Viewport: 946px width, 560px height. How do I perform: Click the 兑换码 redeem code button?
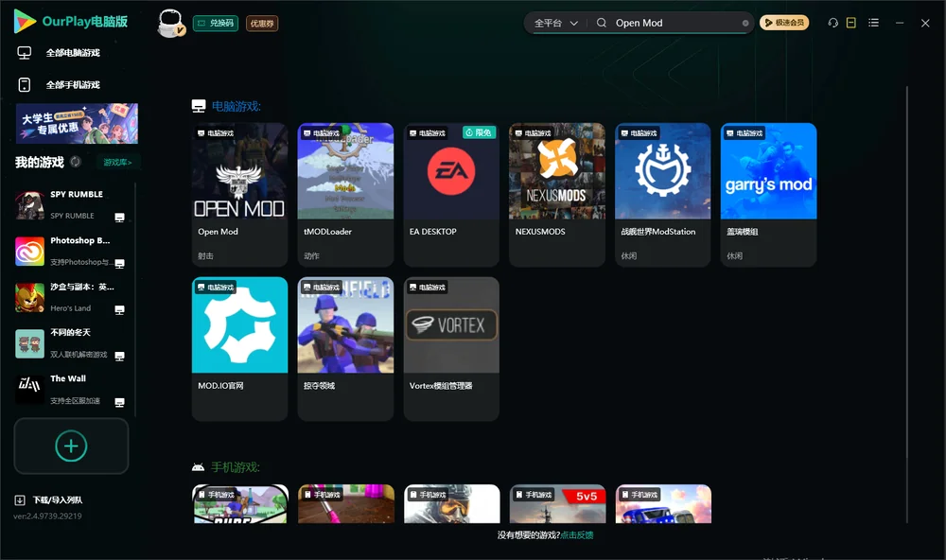tap(216, 23)
